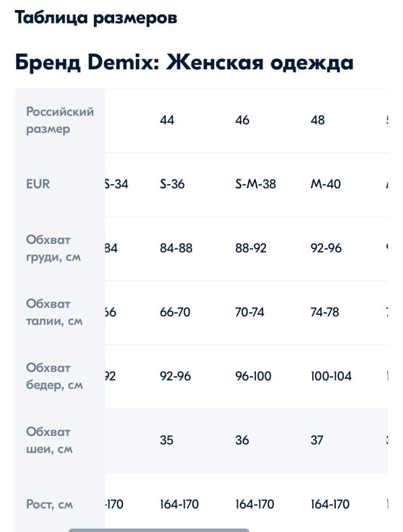This screenshot has height=532, width=403.
Task: Click the 'Таблица размеров' heading
Action: pos(96,17)
